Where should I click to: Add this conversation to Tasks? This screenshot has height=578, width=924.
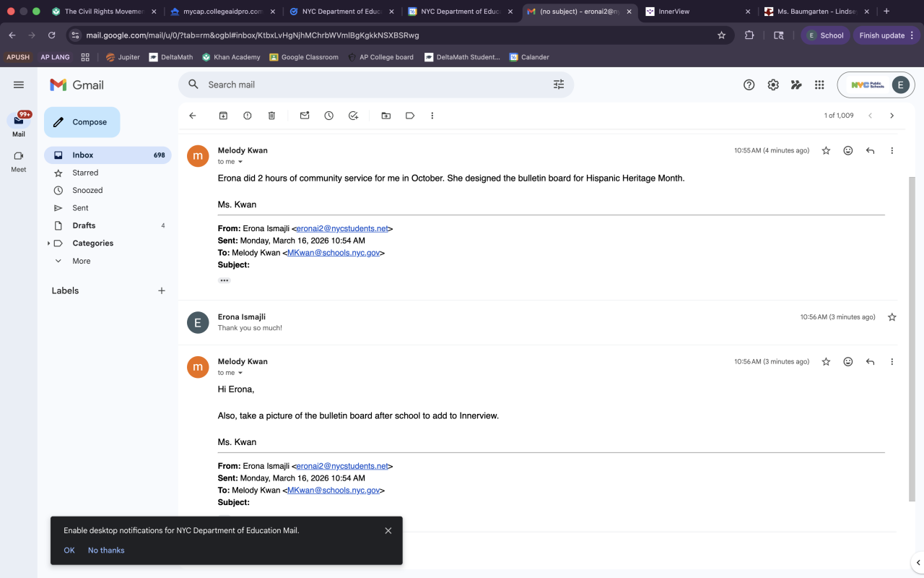coord(353,116)
